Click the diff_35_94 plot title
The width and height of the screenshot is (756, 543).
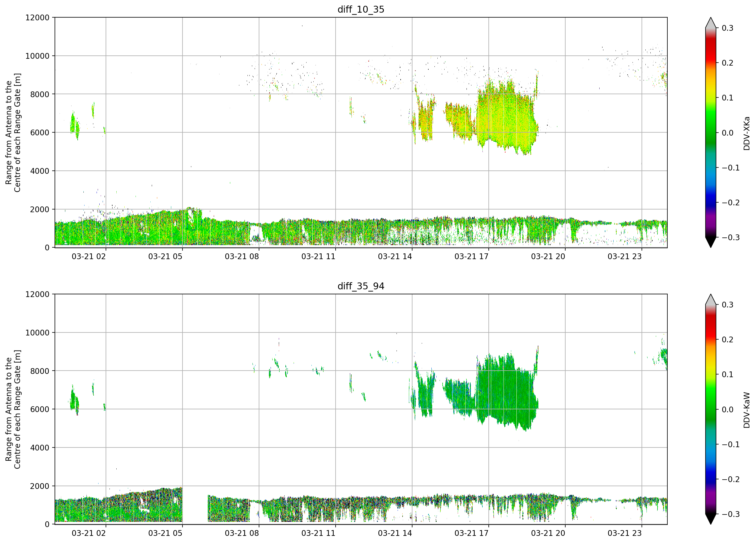[361, 286]
